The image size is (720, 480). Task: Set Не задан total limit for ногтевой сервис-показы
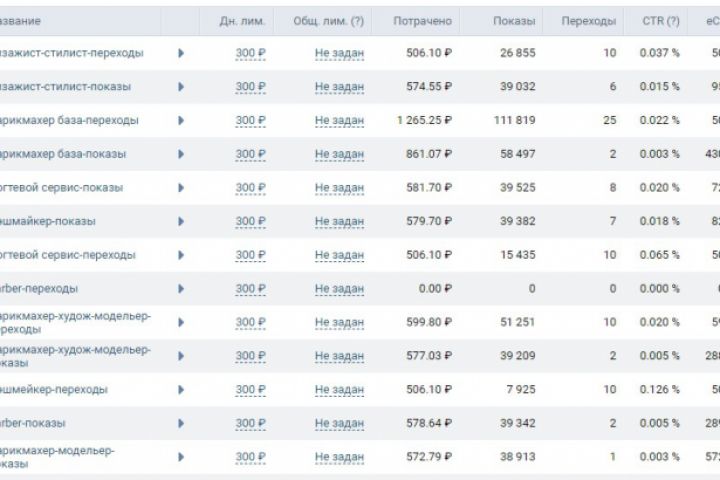pyautogui.click(x=339, y=188)
